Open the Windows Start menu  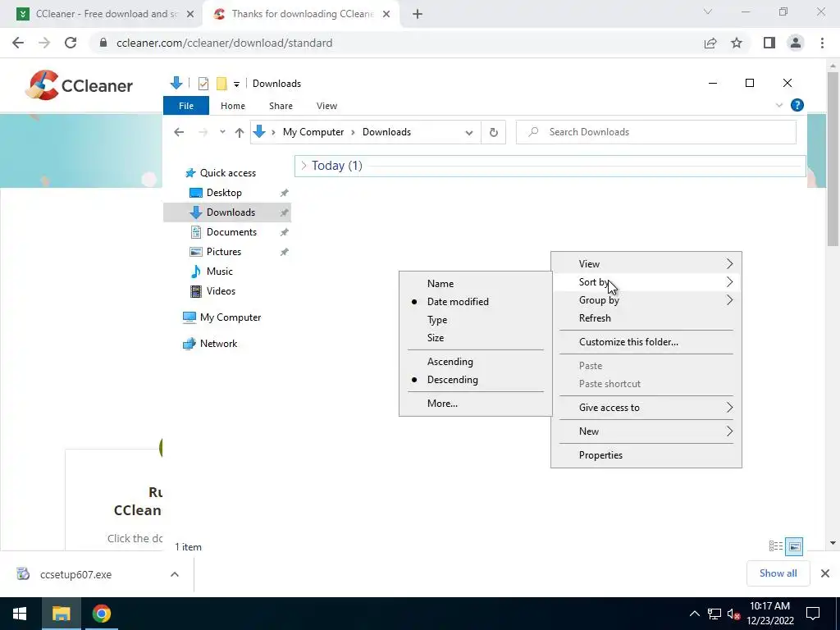[x=20, y=614]
